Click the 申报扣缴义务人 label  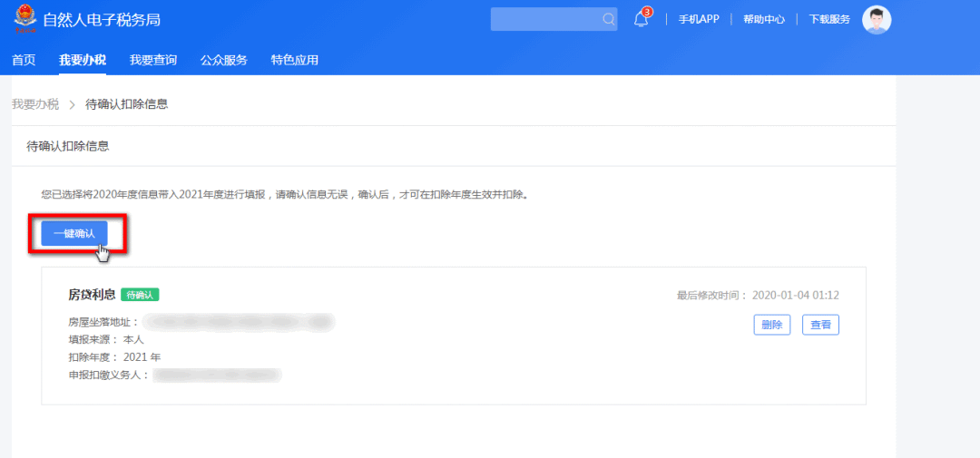(x=109, y=375)
